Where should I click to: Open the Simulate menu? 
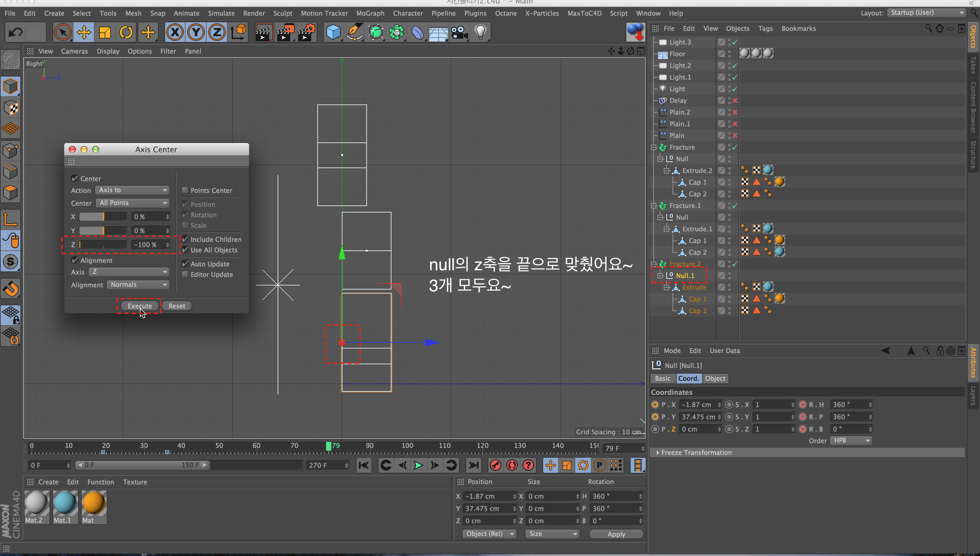221,13
